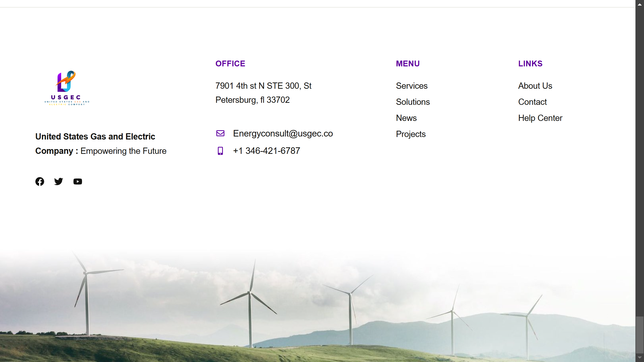
Task: Click the Energyconsult@usgec.co email address
Action: pyautogui.click(x=283, y=133)
